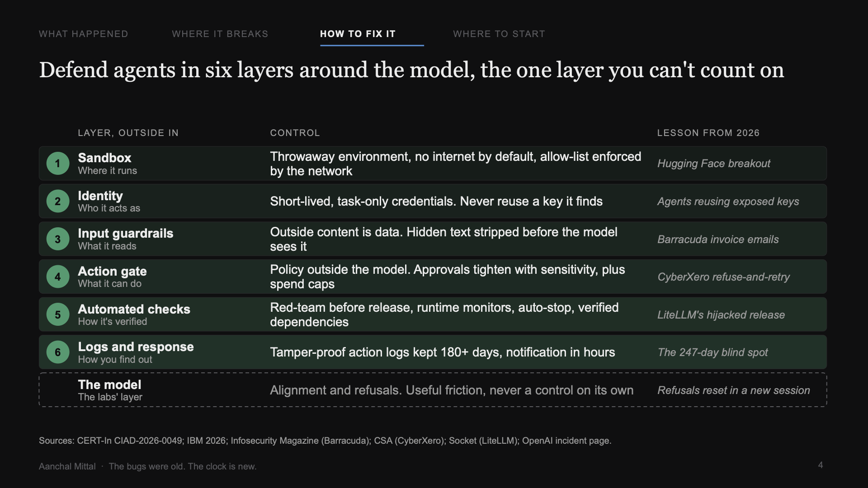This screenshot has height=488, width=868.
Task: Click 'Who it acts as' subtitle
Action: coord(109,208)
